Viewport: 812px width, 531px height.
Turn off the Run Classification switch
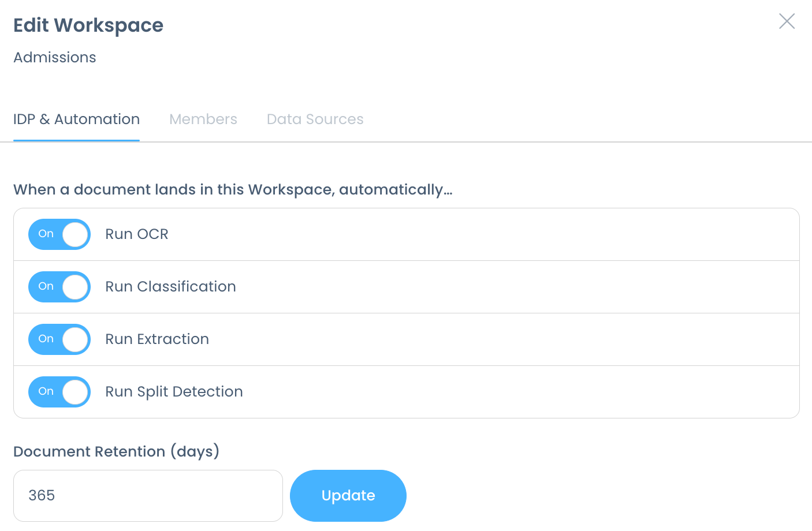[59, 287]
